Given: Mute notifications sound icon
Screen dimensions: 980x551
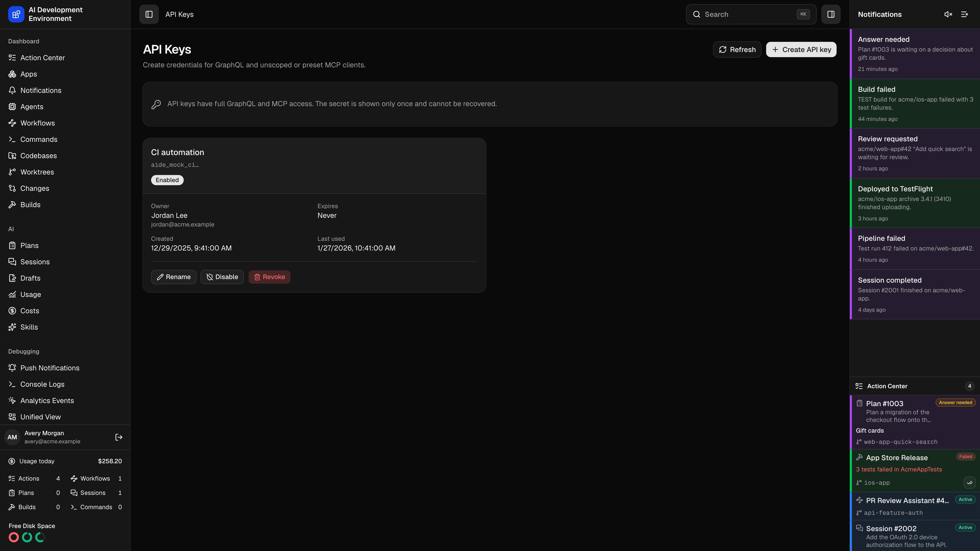Looking at the screenshot, I should click(x=948, y=15).
